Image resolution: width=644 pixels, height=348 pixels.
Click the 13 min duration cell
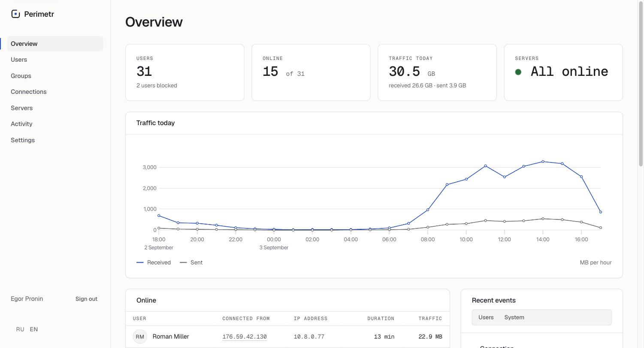coord(384,337)
